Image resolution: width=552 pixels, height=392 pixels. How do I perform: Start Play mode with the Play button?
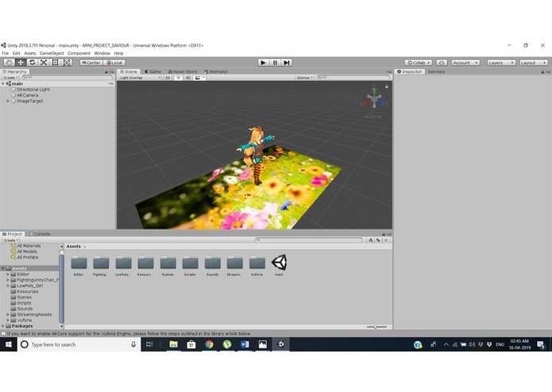pyautogui.click(x=263, y=63)
